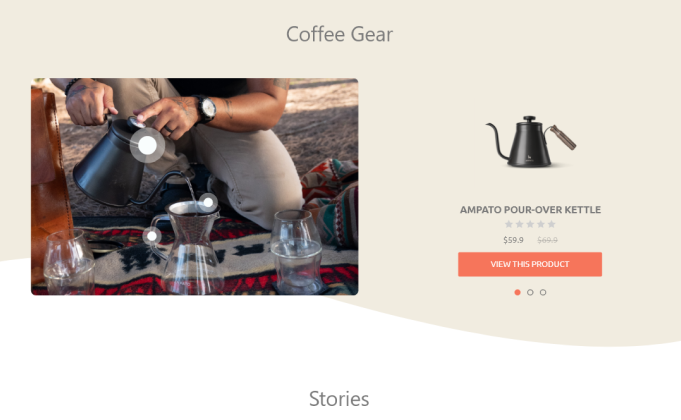Viewport: 681px width, 420px height.
Task: Click the wristwatch in the coffee photo
Action: (206, 108)
